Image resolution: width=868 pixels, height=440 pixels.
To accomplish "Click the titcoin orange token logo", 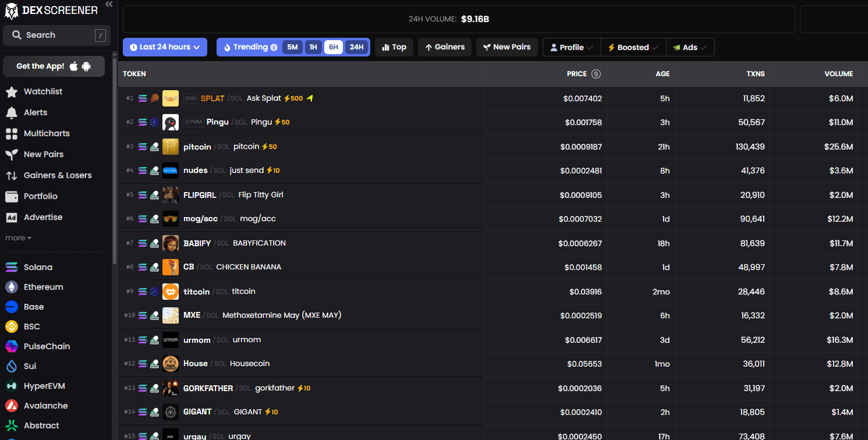I will coord(171,292).
